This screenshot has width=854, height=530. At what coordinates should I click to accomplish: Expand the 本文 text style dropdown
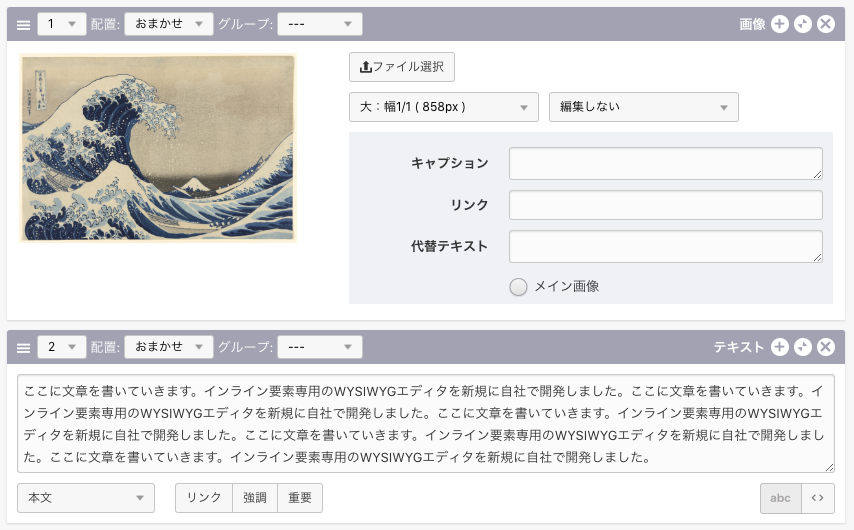pos(86,498)
